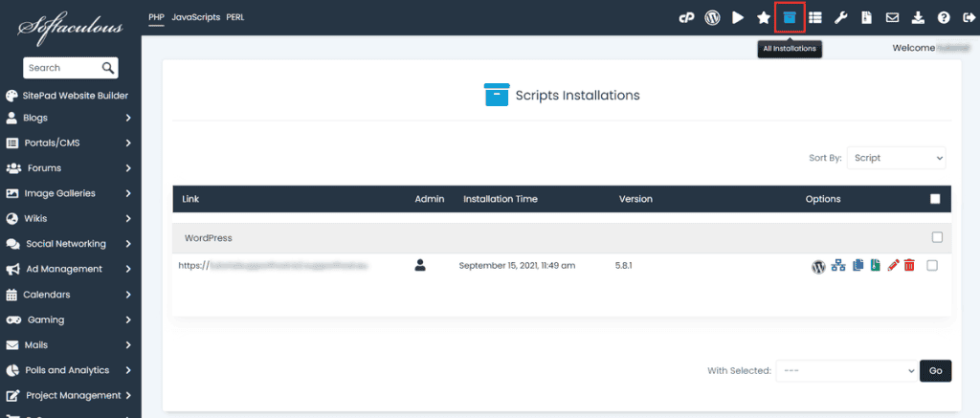Tick the WordPress group checkbox

(937, 237)
